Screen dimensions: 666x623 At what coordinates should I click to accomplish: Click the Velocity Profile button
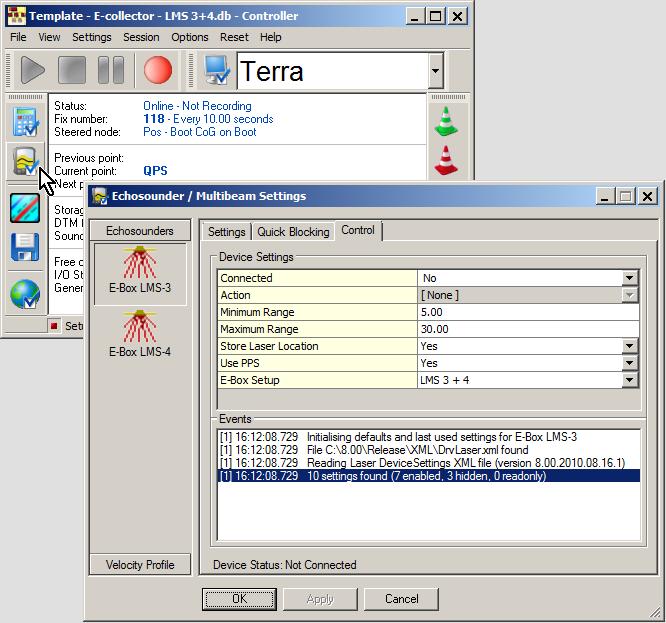(140, 565)
